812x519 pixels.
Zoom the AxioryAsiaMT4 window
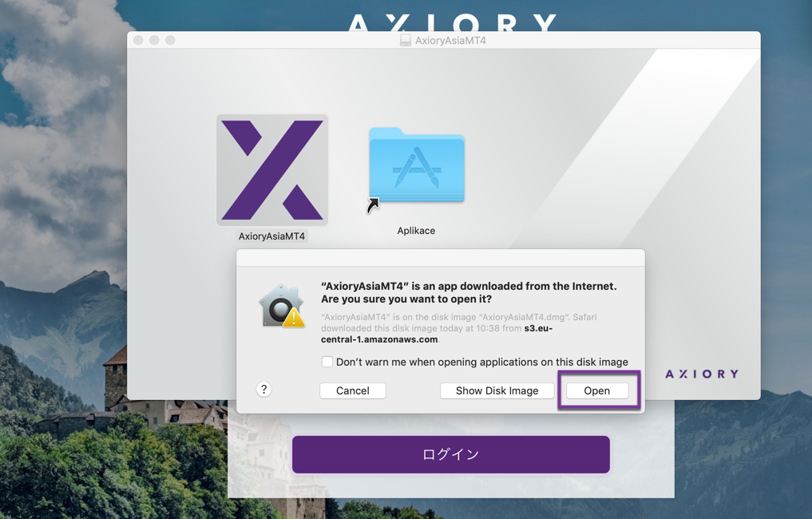pos(170,40)
